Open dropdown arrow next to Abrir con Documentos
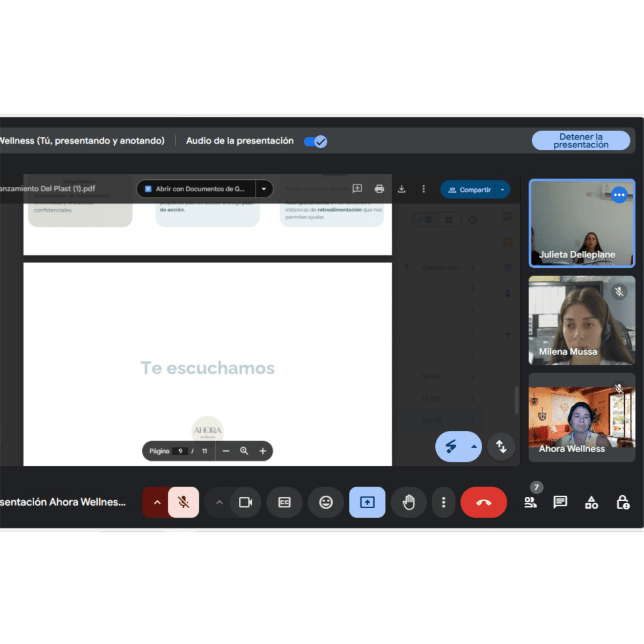 click(x=264, y=189)
